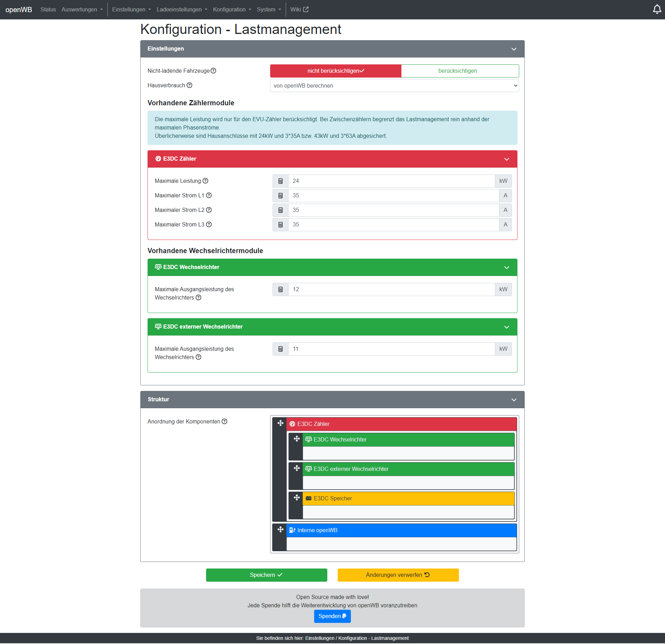Select E3DC Wechselrichter in structure tree
The image size is (665, 644).
pyautogui.click(x=408, y=440)
